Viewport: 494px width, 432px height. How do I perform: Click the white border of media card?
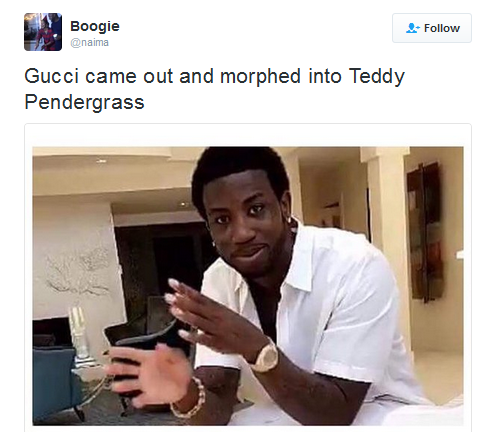click(248, 135)
